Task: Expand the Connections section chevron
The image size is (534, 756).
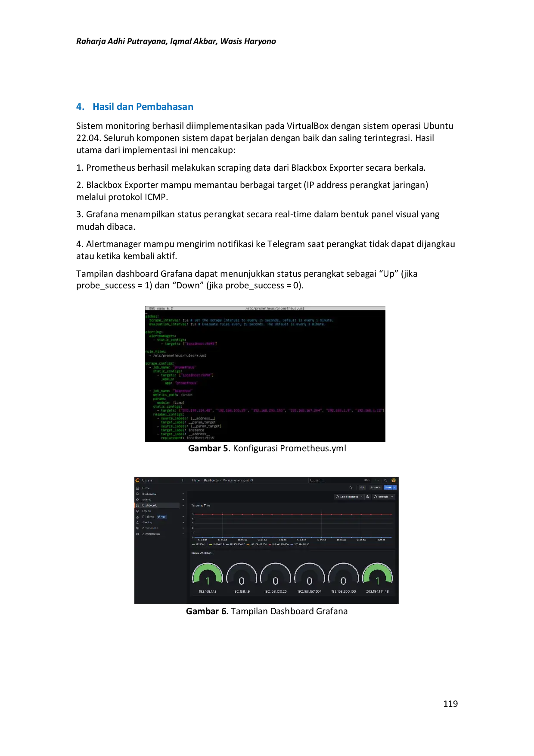Action: [x=183, y=528]
